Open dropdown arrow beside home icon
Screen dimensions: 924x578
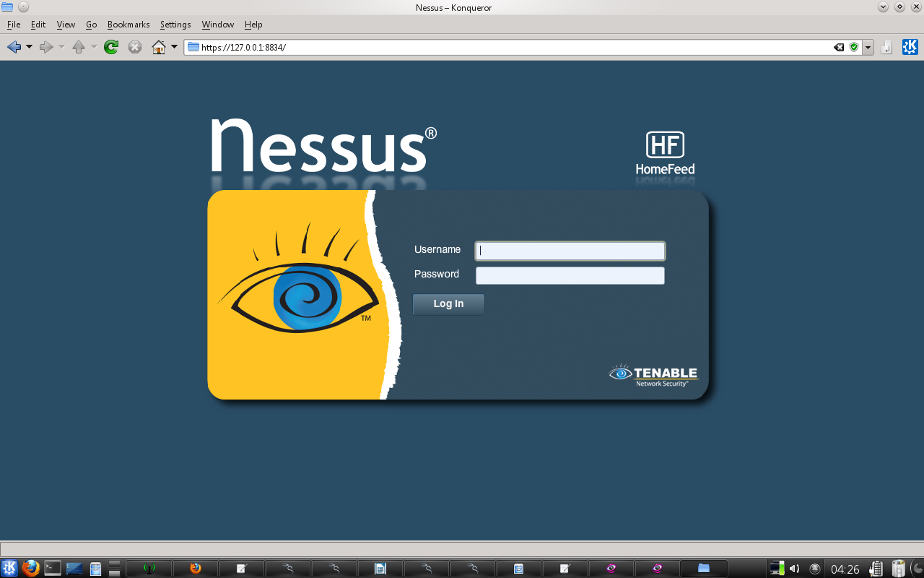pos(174,47)
